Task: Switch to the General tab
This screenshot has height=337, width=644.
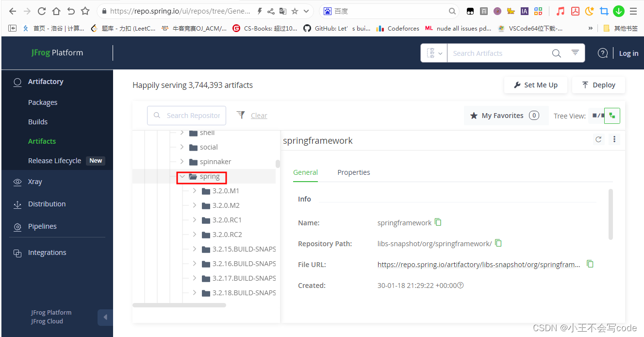Action: (305, 172)
